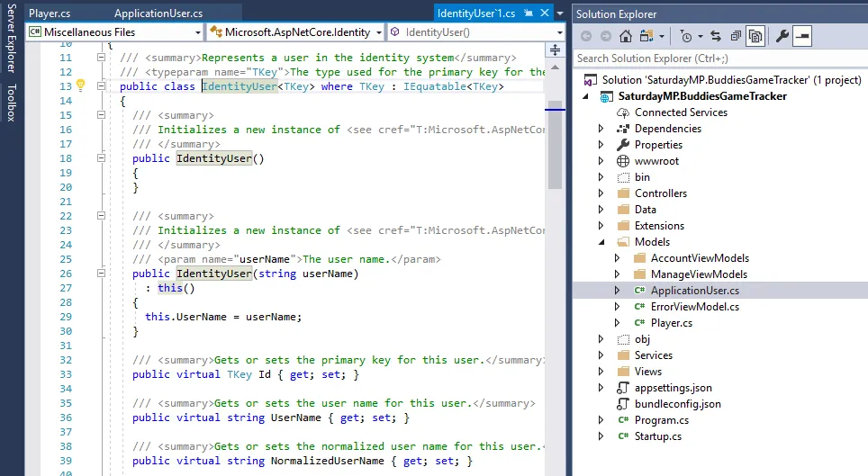Switch to the Player.cs tab
Viewport: 868px width, 476px height.
pos(50,13)
